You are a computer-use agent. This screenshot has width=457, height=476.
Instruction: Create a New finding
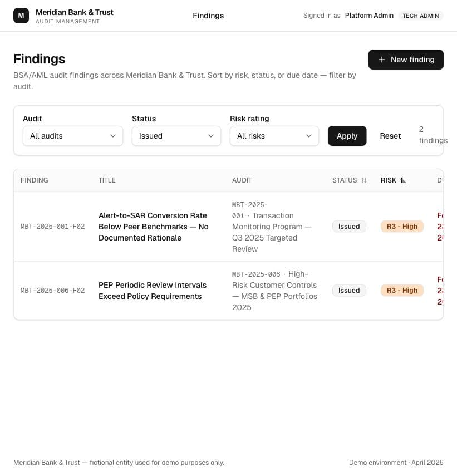tap(406, 60)
